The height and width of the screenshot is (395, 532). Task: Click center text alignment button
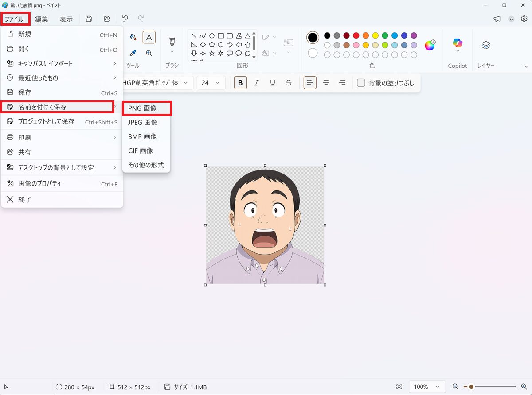[326, 83]
